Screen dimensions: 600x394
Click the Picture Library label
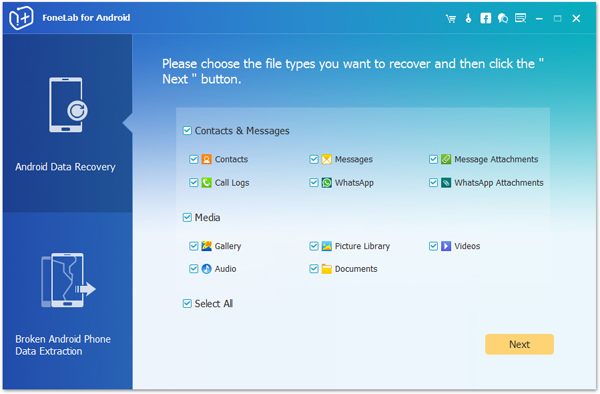[x=362, y=246]
